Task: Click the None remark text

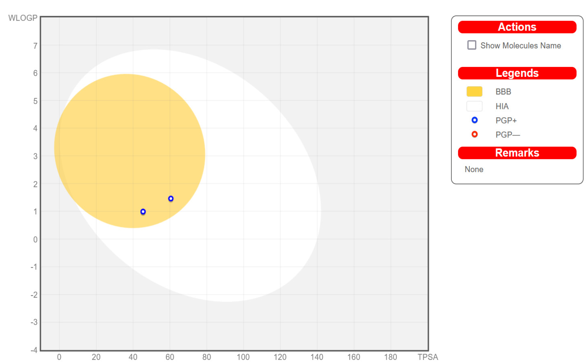Action: tap(474, 169)
